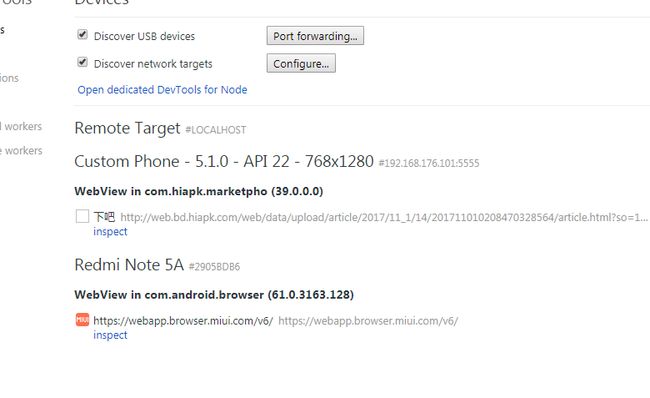This screenshot has height=398, width=650.
Task: Click the Redmi Note 5A device heading
Action: point(129,265)
